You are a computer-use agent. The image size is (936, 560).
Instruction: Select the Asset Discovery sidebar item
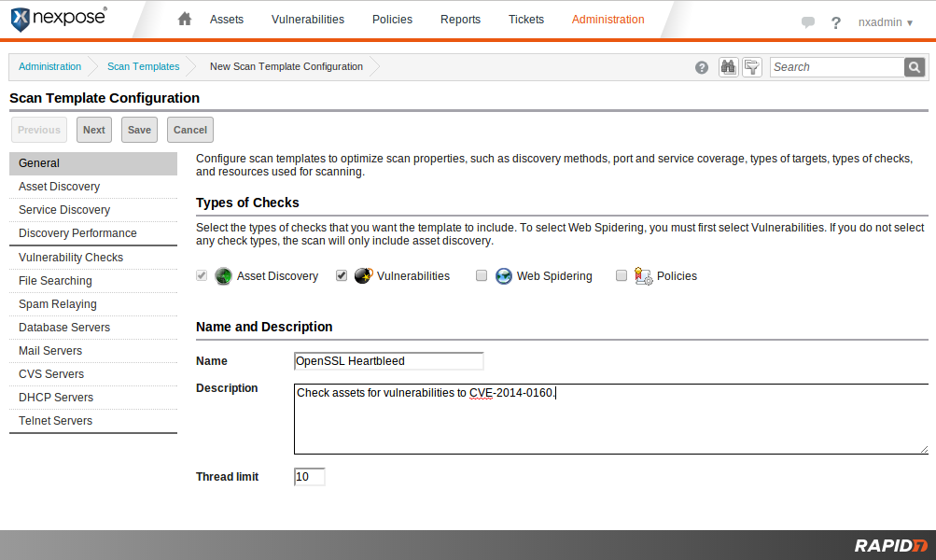point(59,187)
